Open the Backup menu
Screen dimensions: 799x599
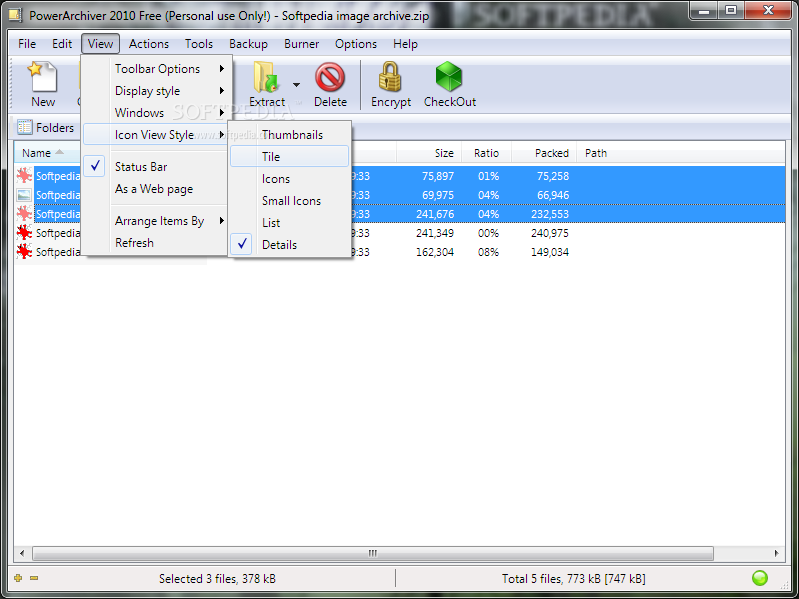pyautogui.click(x=248, y=44)
